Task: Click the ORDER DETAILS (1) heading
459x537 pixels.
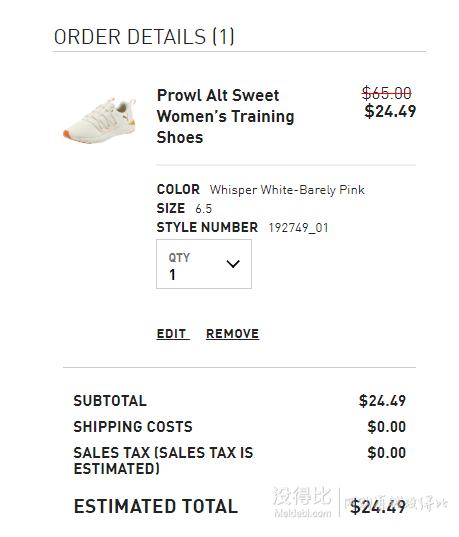Action: (144, 37)
